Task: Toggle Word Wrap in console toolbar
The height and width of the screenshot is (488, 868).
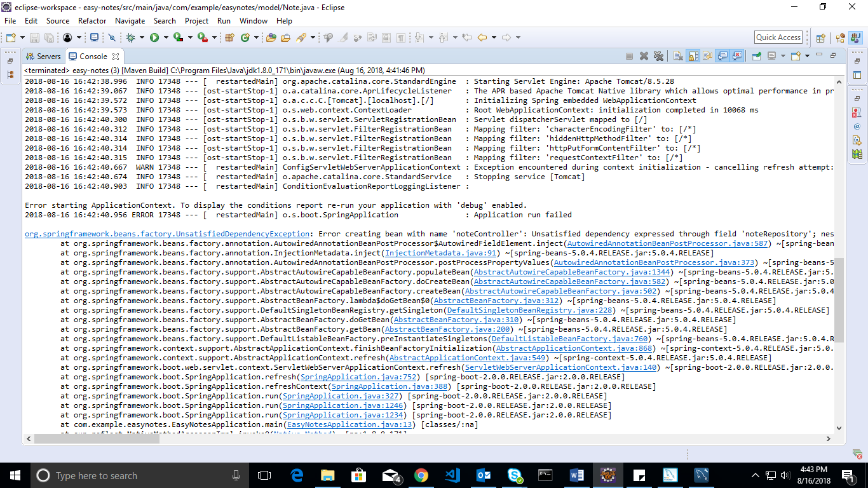Action: pyautogui.click(x=707, y=56)
